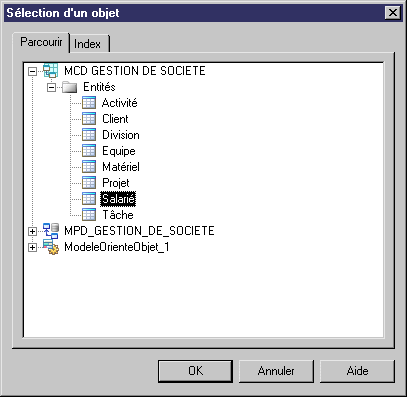
Task: Click the Division entity table icon
Action: click(89, 135)
